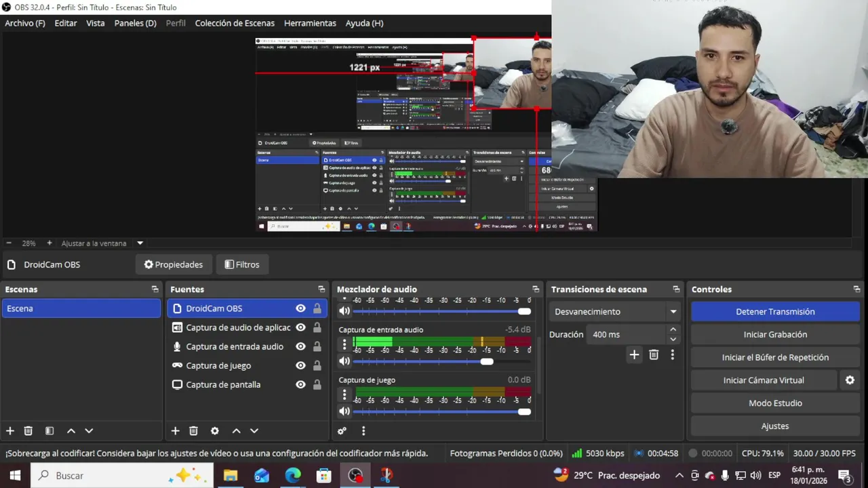
Task: Open the Vista menu
Action: (96, 23)
